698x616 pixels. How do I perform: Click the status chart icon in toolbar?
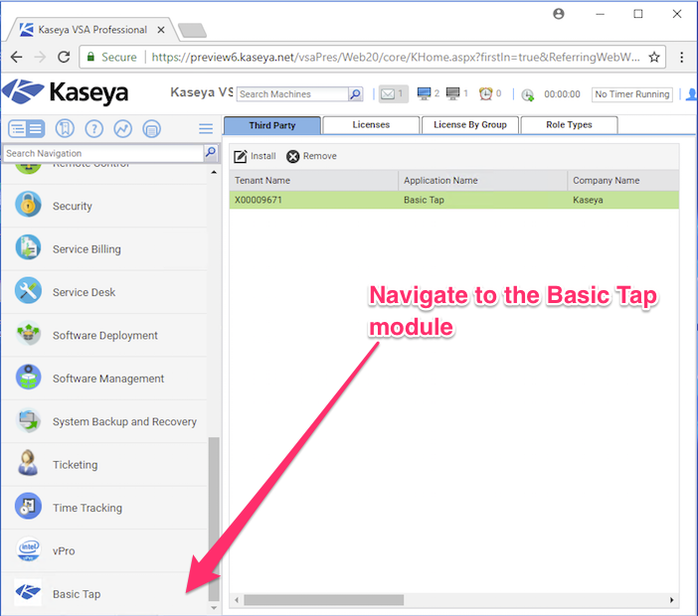pos(123,129)
